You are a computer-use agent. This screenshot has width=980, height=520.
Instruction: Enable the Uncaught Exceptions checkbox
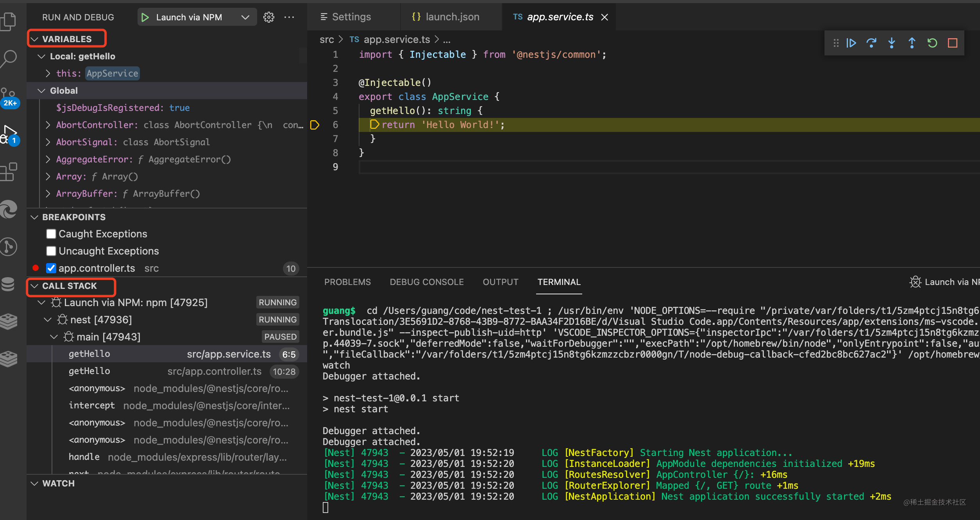pyautogui.click(x=51, y=251)
